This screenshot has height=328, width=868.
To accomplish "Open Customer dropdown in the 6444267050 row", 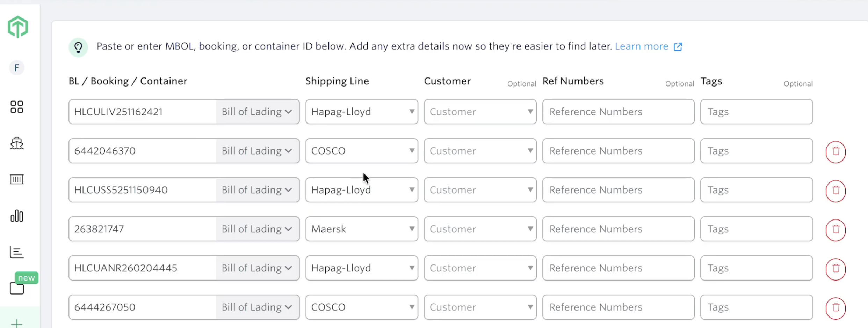I will (x=480, y=307).
